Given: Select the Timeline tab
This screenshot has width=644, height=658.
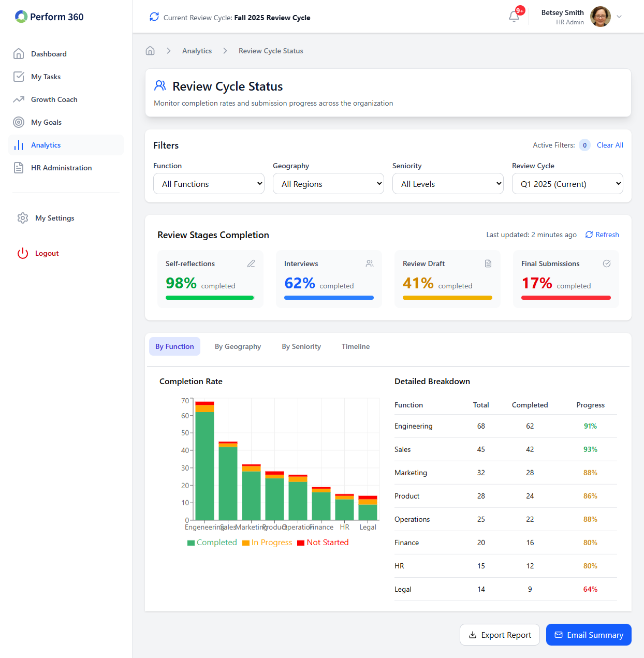Looking at the screenshot, I should point(356,346).
